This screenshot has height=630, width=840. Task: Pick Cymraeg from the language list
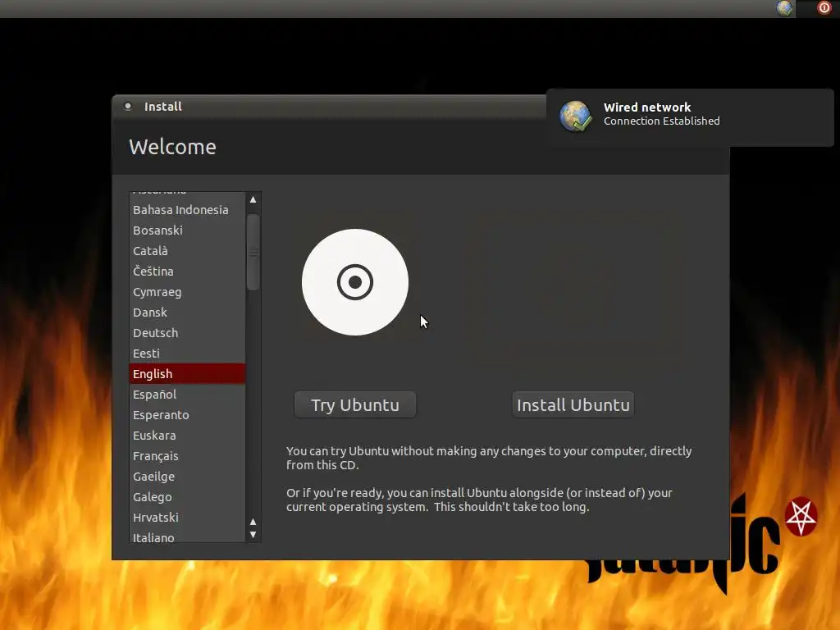(x=187, y=292)
